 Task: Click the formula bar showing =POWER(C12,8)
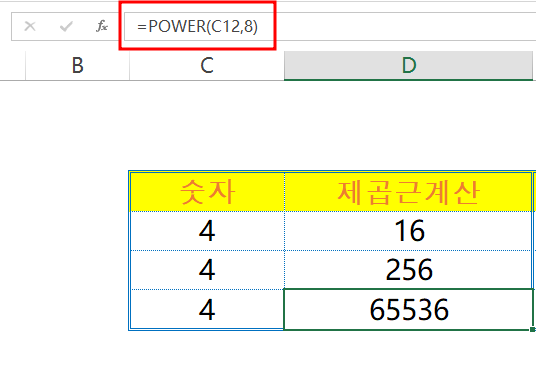pyautogui.click(x=330, y=27)
